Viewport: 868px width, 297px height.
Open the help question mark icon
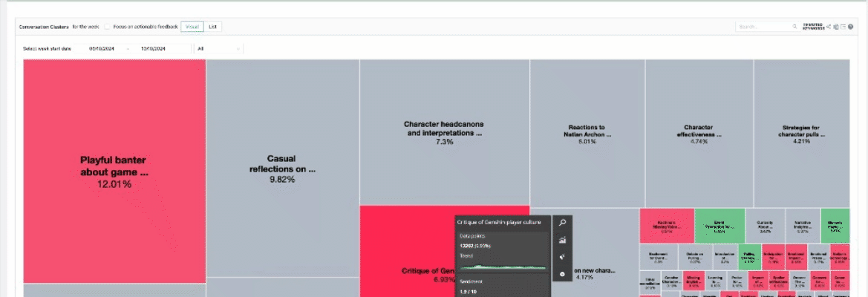(850, 27)
